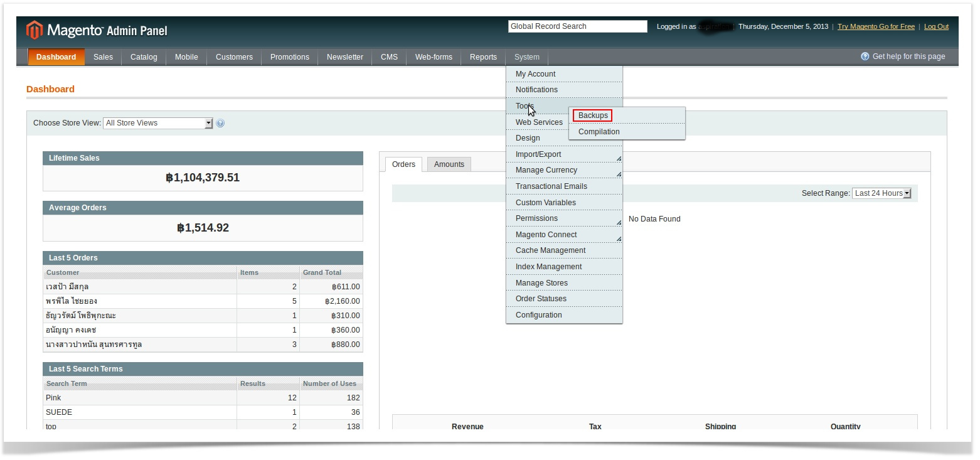Image resolution: width=980 pixels, height=460 pixels.
Task: Open the Catalog menu in navigation bar
Action: (x=144, y=57)
